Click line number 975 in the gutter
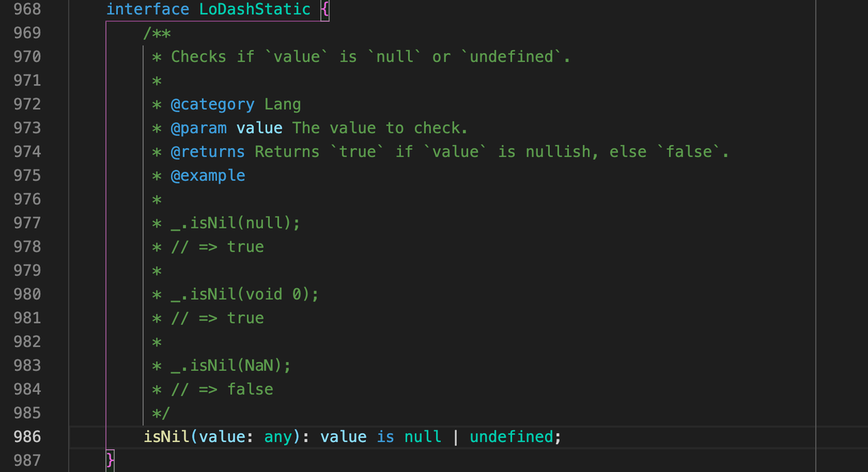The height and width of the screenshot is (472, 868). [x=27, y=176]
